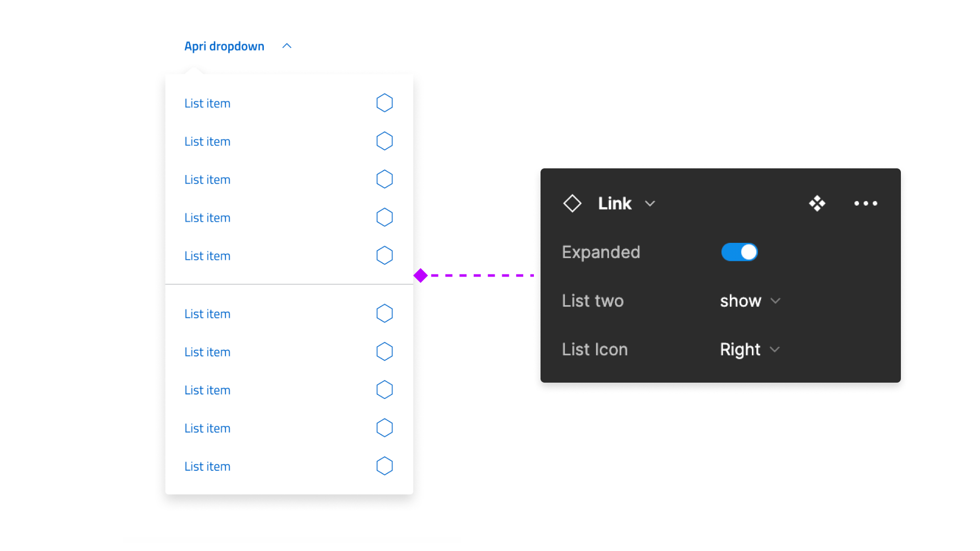
Task: Click the List Icon property label
Action: tap(595, 349)
